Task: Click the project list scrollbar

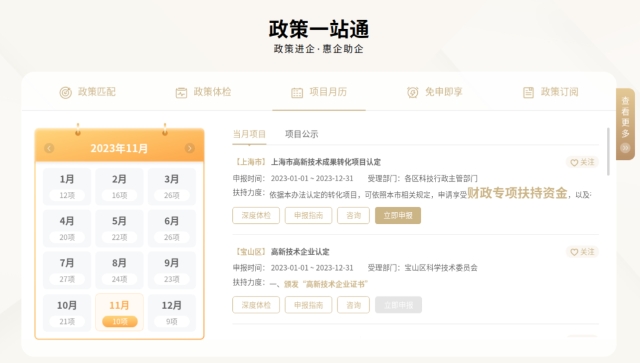Action: (x=608, y=152)
